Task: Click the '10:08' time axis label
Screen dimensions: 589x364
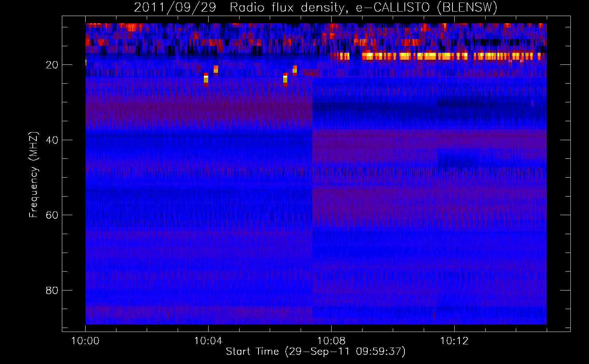Action: [x=331, y=341]
